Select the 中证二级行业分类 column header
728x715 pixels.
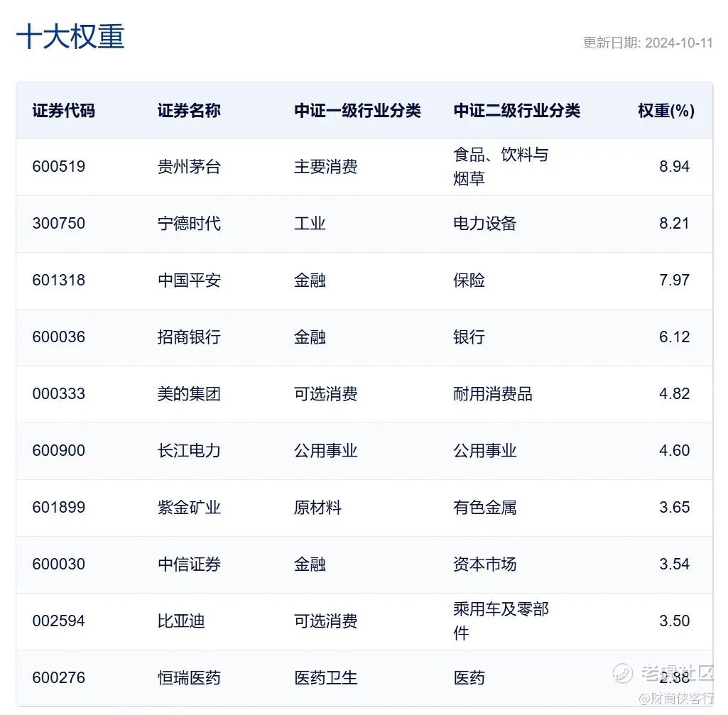tap(517, 111)
